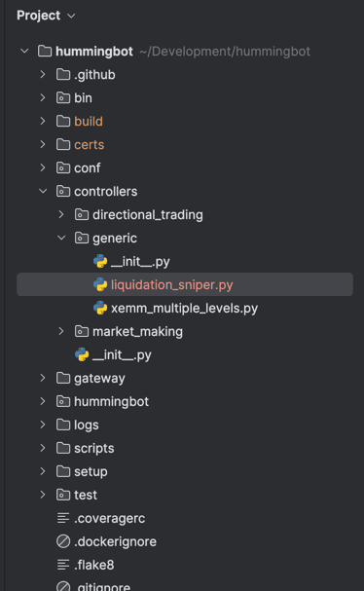Click the Python icon beside xemm_multiple_levels.py
The height and width of the screenshot is (591, 364).
click(x=100, y=308)
